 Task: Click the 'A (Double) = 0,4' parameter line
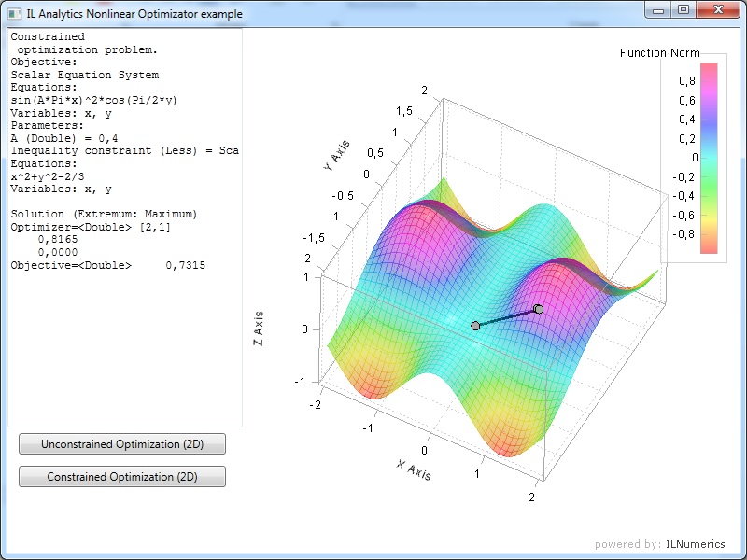click(64, 138)
